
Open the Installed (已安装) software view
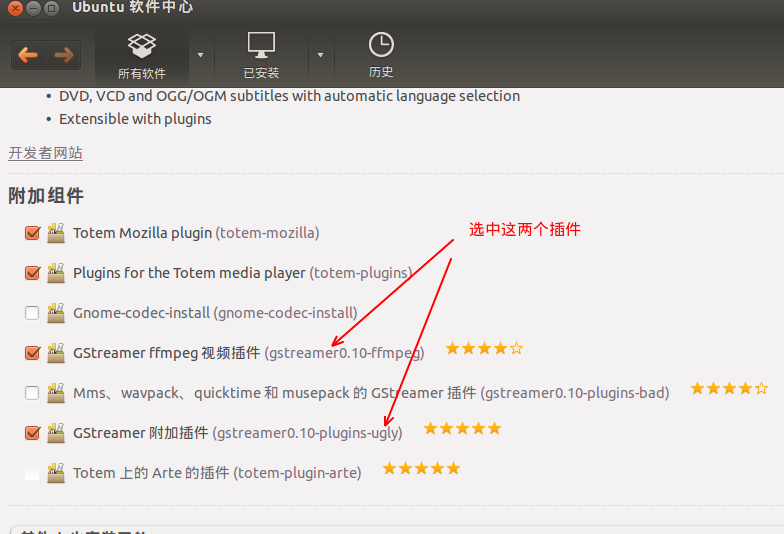click(261, 55)
